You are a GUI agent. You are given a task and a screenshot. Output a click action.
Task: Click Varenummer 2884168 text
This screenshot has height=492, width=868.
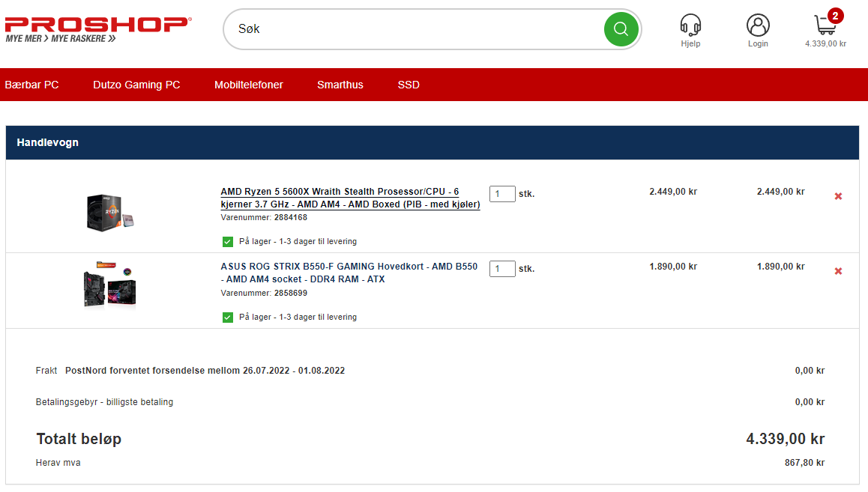click(x=264, y=218)
